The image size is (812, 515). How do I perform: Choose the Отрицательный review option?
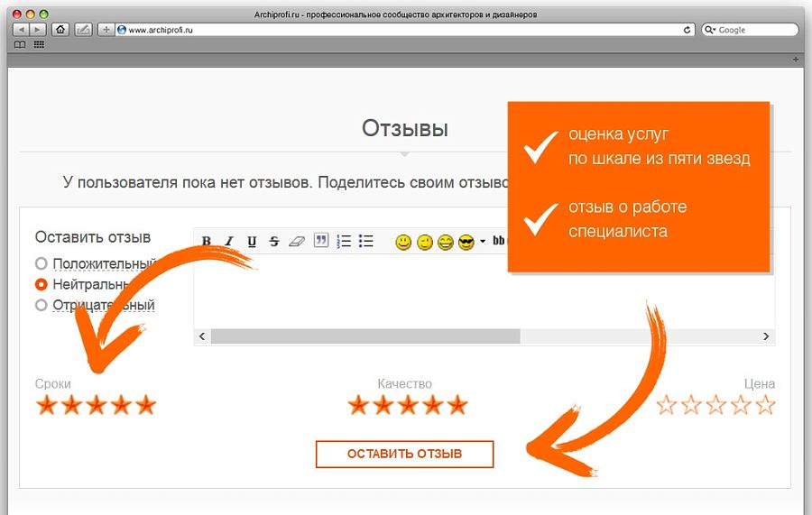click(42, 305)
